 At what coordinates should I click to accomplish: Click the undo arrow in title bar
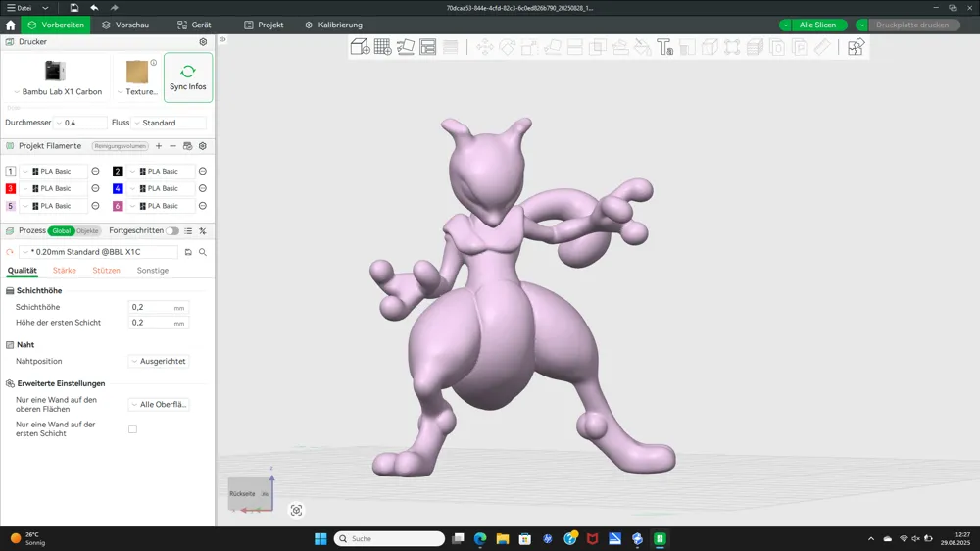tap(94, 8)
